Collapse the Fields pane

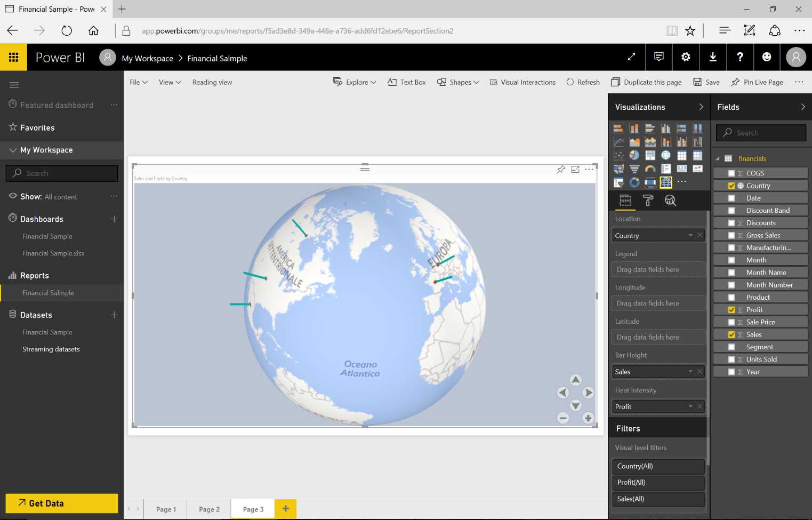point(803,107)
